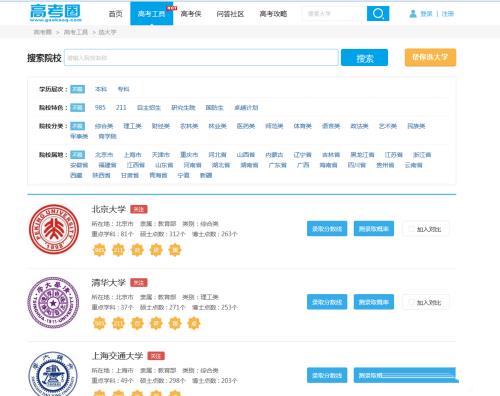Click the orange 大学 button beside 搜索

click(x=430, y=57)
